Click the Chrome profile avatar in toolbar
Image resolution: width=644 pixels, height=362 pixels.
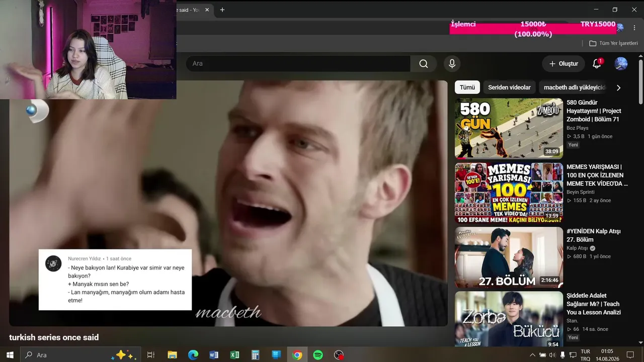point(620,27)
